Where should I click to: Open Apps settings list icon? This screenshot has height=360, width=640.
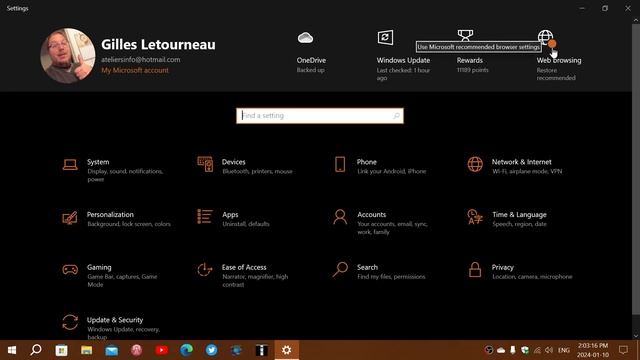pos(204,216)
